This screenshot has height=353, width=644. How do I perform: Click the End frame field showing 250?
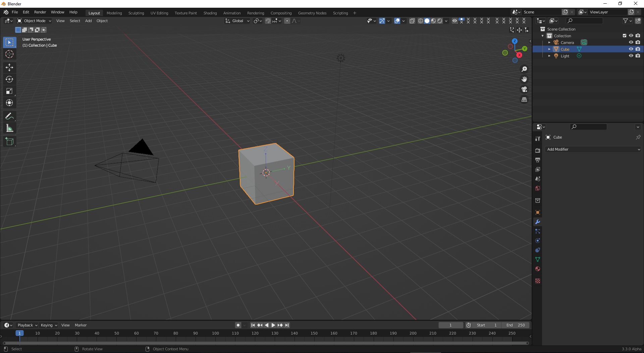[x=516, y=325]
